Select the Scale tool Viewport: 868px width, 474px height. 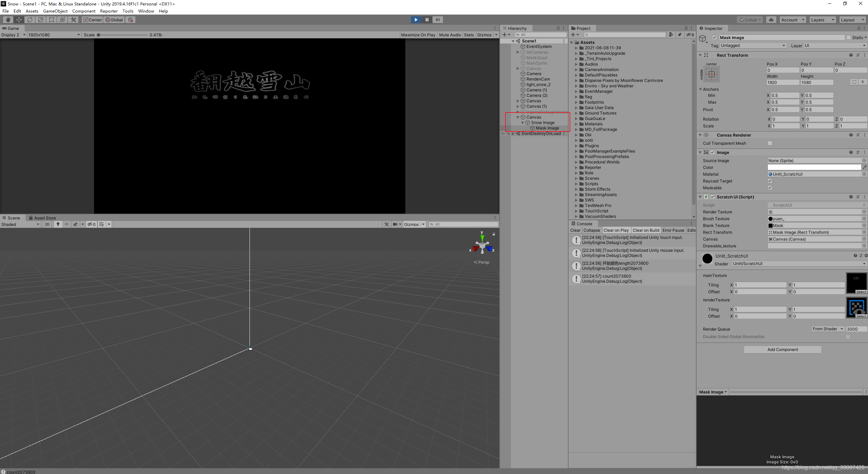[x=40, y=20]
